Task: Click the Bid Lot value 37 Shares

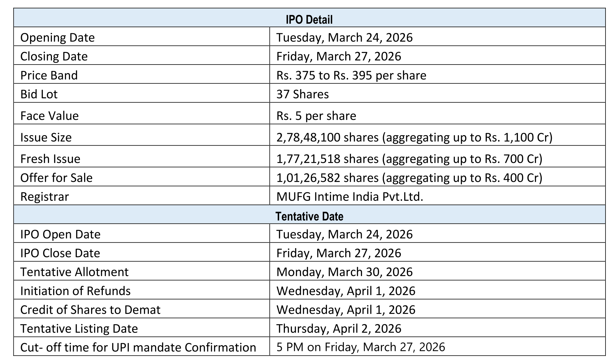Action: point(302,94)
